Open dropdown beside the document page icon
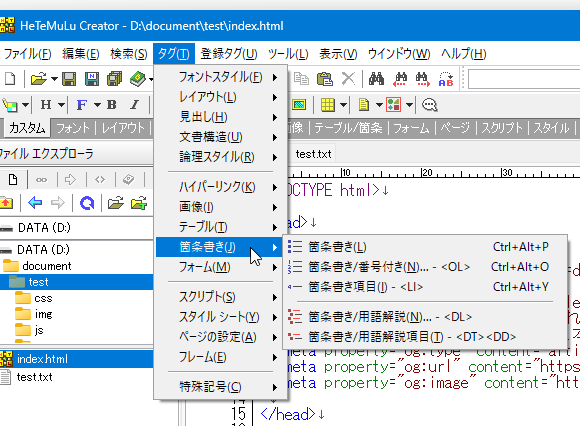This screenshot has width=580, height=426. (x=379, y=105)
